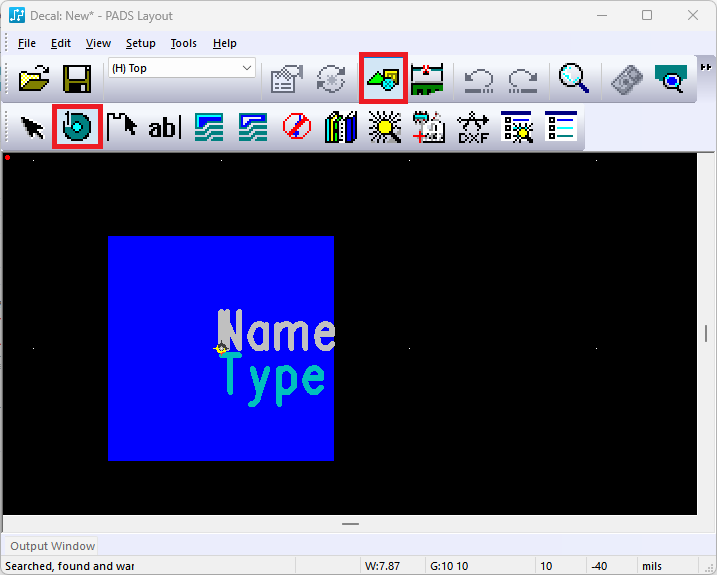The height and width of the screenshot is (575, 717).
Task: Choose the Text 'ab|' tool
Action: [x=164, y=128]
